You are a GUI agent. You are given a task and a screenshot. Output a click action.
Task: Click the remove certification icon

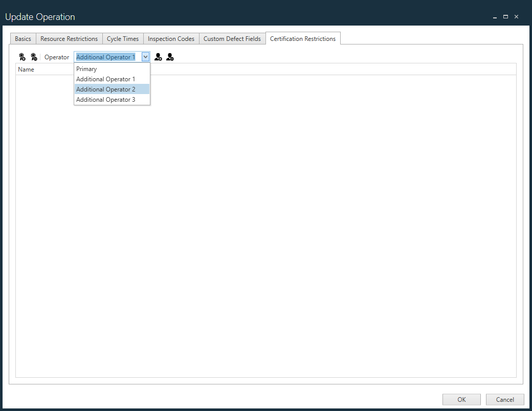34,57
